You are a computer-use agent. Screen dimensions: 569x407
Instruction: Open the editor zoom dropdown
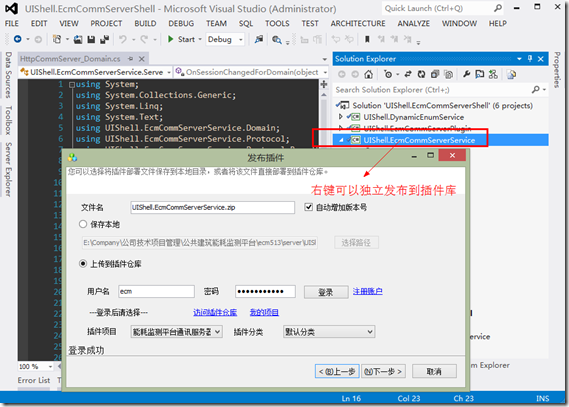(x=50, y=367)
